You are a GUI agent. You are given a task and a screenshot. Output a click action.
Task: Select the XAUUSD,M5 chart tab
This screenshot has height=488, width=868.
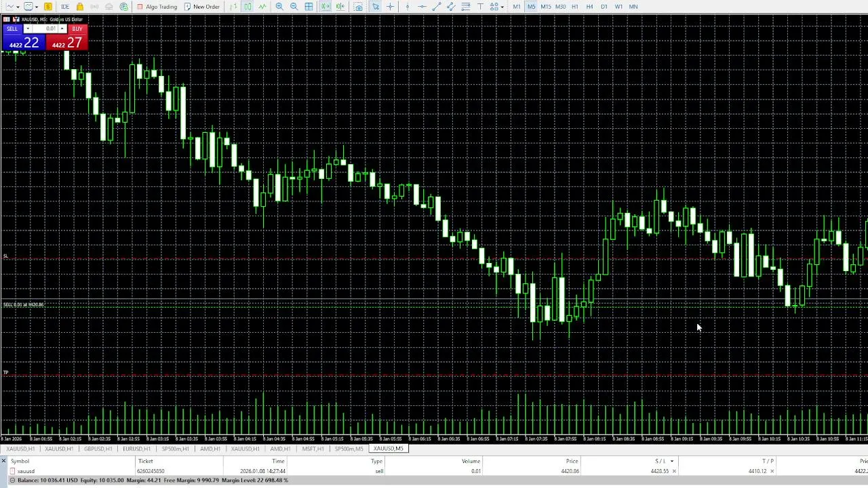(x=389, y=449)
